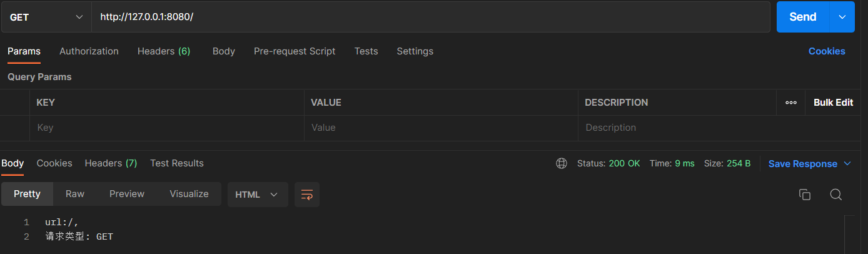Image resolution: width=868 pixels, height=254 pixels.
Task: Open the three-dots column options
Action: (x=791, y=103)
